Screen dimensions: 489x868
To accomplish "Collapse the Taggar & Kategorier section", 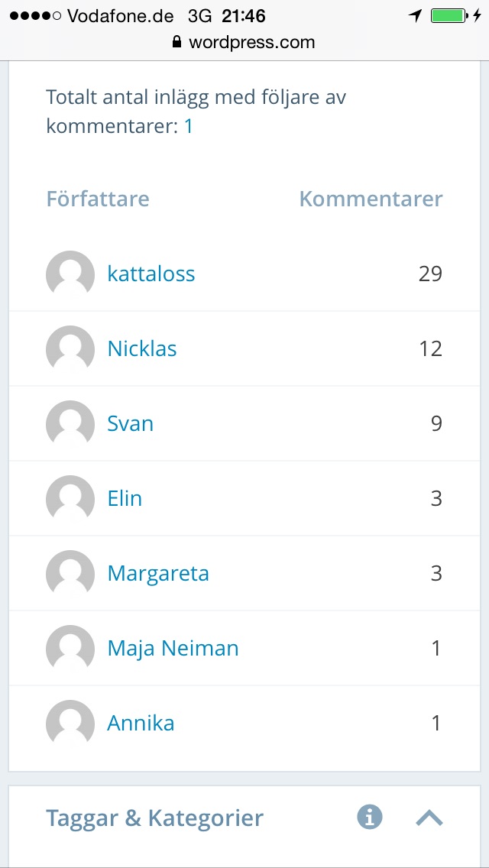I will pyautogui.click(x=429, y=818).
